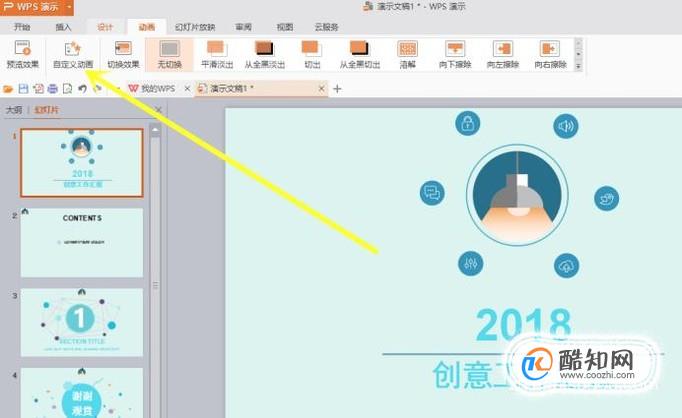Image resolution: width=682 pixels, height=418 pixels.
Task: Open the 设计 (Design) ribbon tab
Action: coord(105,27)
